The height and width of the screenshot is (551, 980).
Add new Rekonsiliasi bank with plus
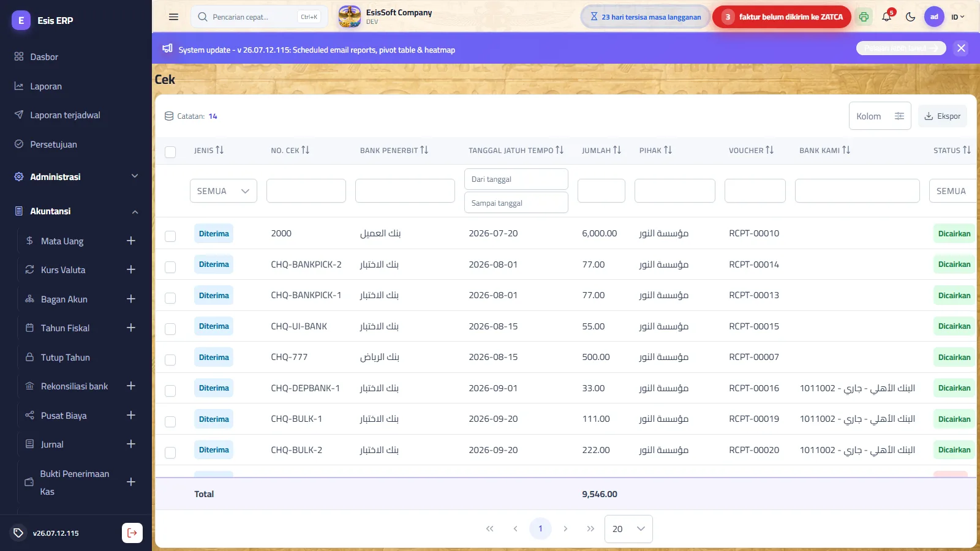click(131, 386)
